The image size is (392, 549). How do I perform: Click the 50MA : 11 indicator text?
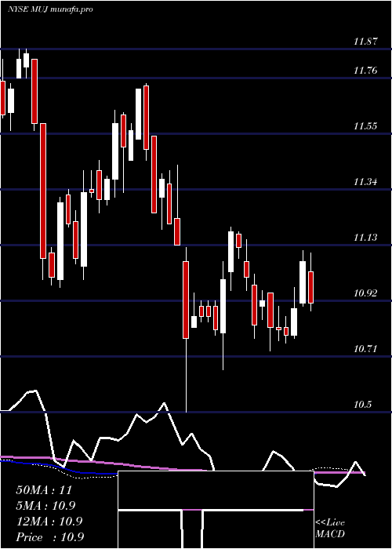[x=44, y=490]
